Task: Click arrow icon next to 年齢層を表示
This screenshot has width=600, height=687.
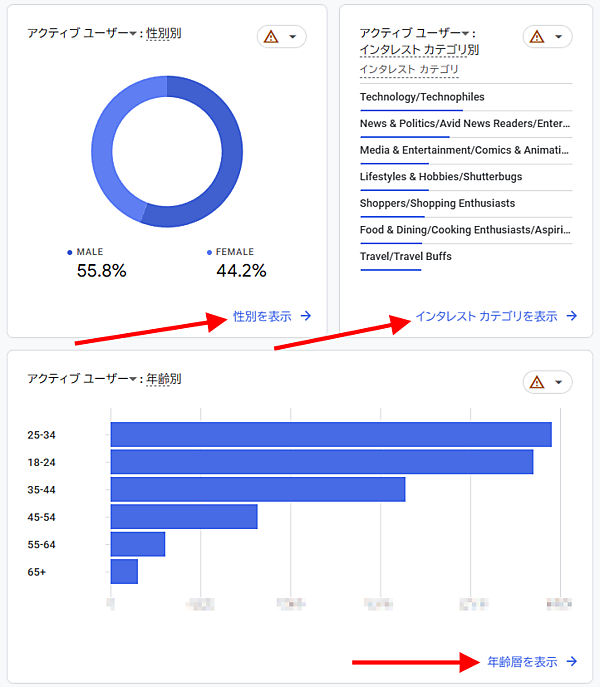Action: coord(572,662)
